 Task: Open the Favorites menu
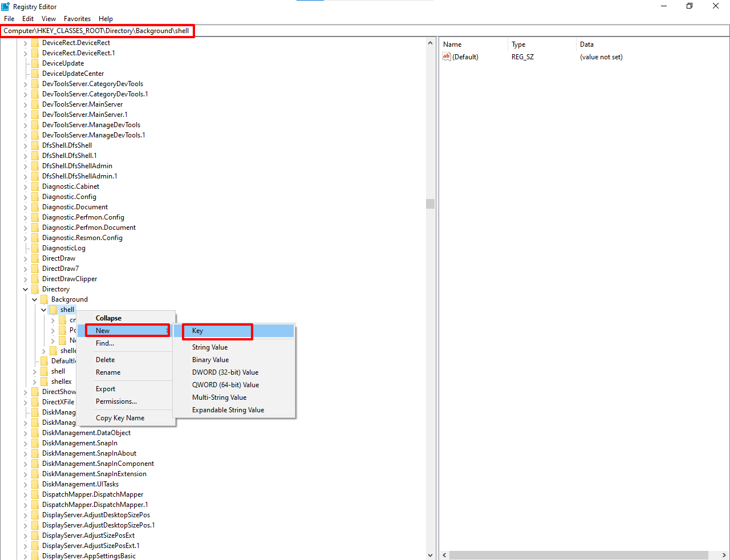click(77, 18)
